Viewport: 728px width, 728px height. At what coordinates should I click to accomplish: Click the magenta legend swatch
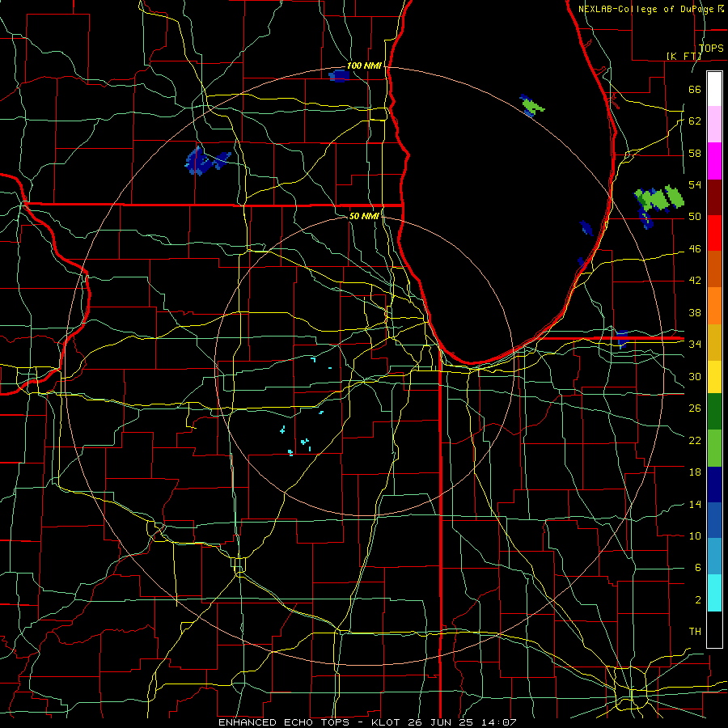pyautogui.click(x=714, y=161)
